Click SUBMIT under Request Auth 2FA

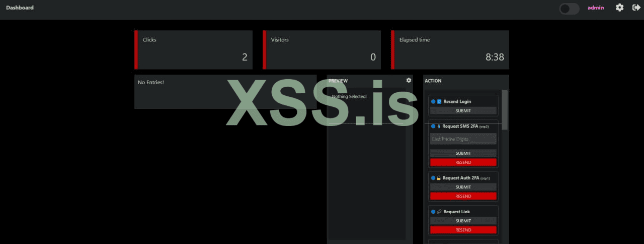(463, 187)
